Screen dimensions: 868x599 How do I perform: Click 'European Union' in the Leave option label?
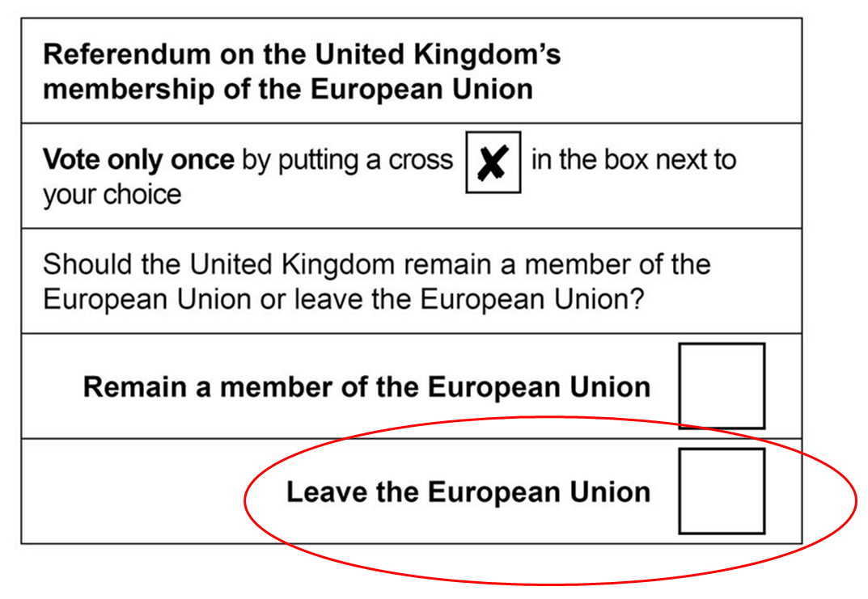(538, 492)
